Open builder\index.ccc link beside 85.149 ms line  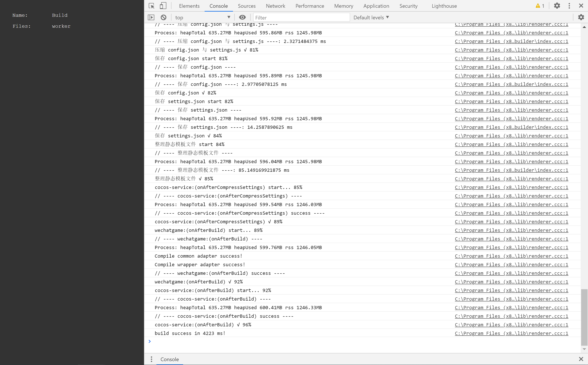511,170
